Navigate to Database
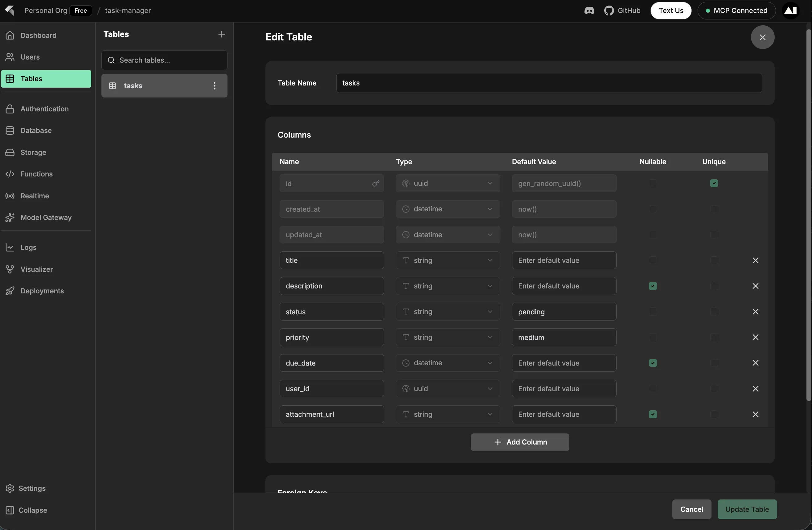This screenshot has width=812, height=530. (46, 130)
